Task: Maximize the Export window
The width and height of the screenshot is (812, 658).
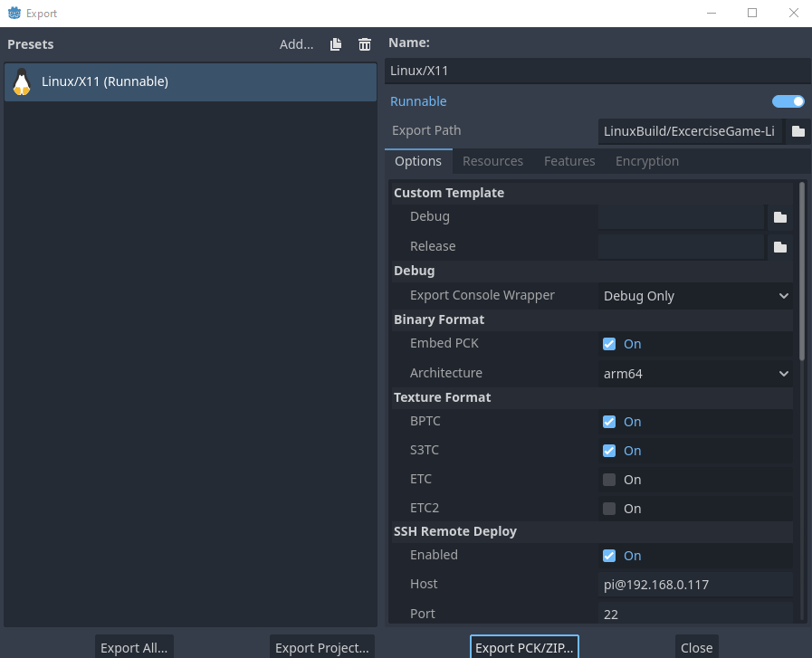Action: (752, 13)
